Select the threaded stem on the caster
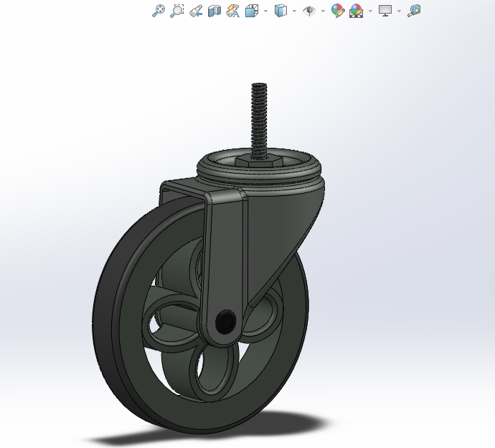Screen dimensions: 495x448 [x=259, y=120]
